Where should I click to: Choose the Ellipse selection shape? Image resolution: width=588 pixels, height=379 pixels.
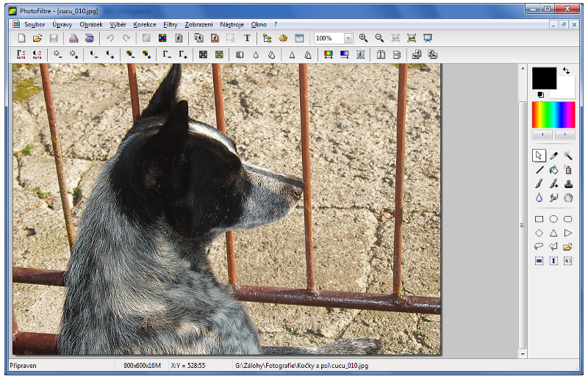(x=553, y=219)
